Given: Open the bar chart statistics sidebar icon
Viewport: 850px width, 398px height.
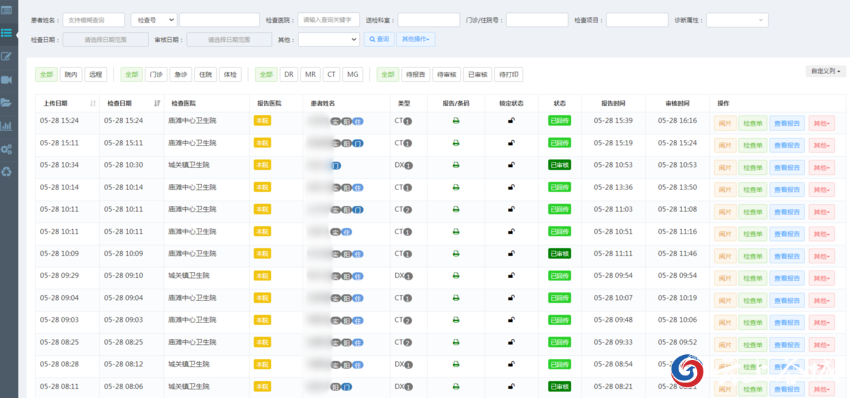Looking at the screenshot, I should point(7,126).
